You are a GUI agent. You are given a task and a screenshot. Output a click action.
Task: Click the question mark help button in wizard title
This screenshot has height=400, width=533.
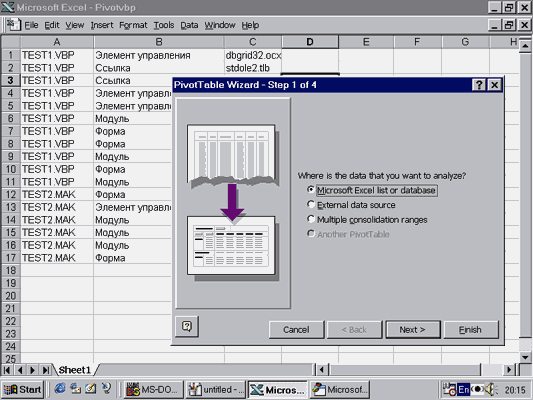pos(479,85)
